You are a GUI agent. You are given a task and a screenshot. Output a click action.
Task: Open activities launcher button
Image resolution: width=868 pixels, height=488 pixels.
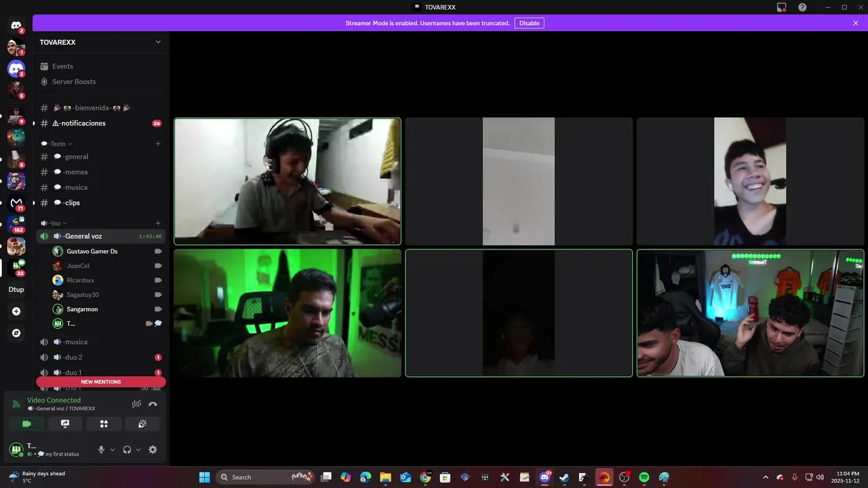pyautogui.click(x=104, y=424)
